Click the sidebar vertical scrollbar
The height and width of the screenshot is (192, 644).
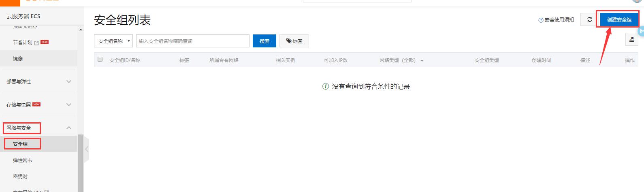pyautogui.click(x=81, y=163)
